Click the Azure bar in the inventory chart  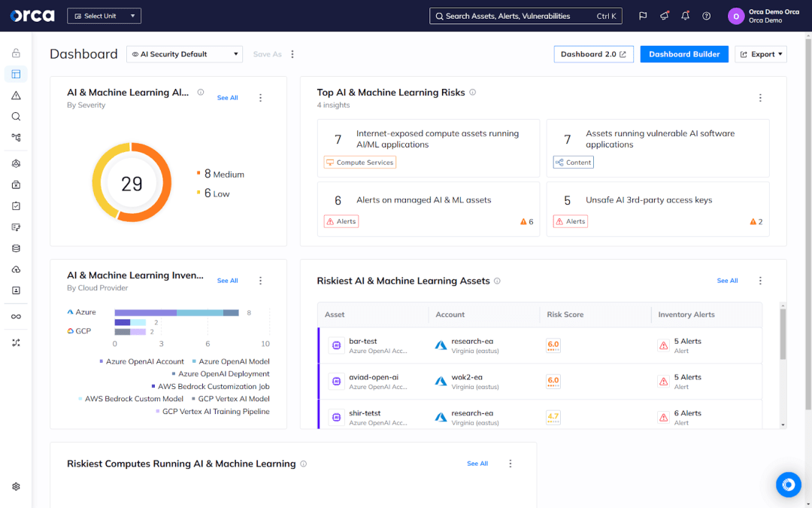click(x=177, y=312)
